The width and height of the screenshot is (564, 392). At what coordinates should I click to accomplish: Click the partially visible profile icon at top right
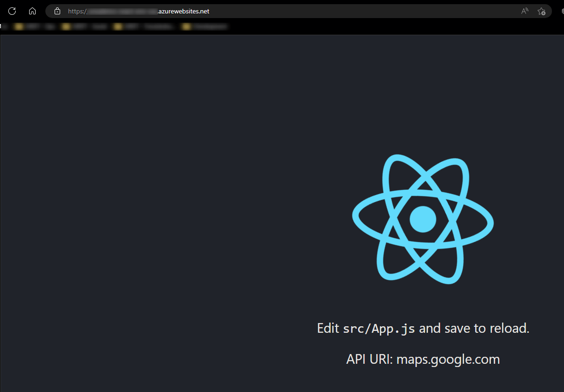coord(561,11)
